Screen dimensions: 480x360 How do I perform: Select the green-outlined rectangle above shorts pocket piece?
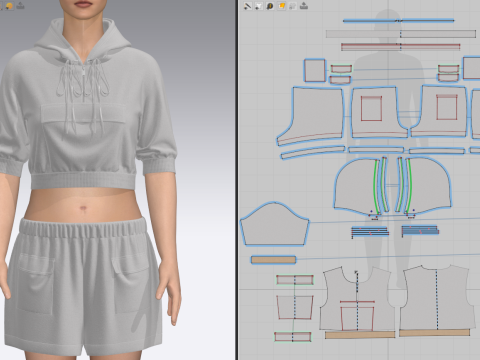[295, 280]
